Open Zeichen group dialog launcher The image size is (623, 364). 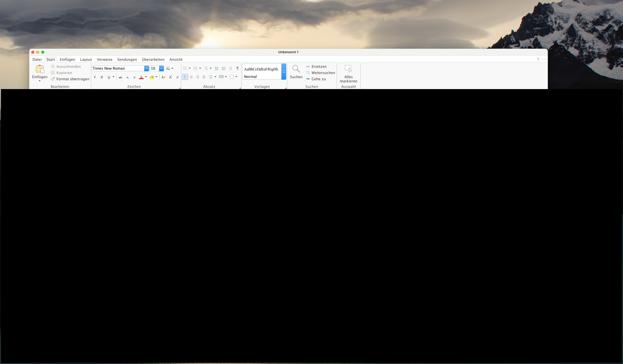coord(180,88)
